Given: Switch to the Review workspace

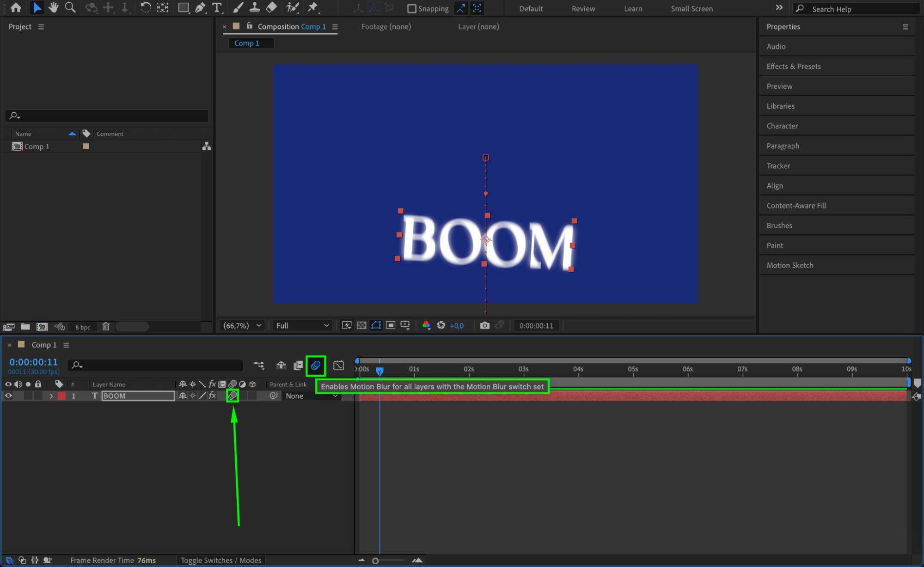Looking at the screenshot, I should [x=583, y=8].
